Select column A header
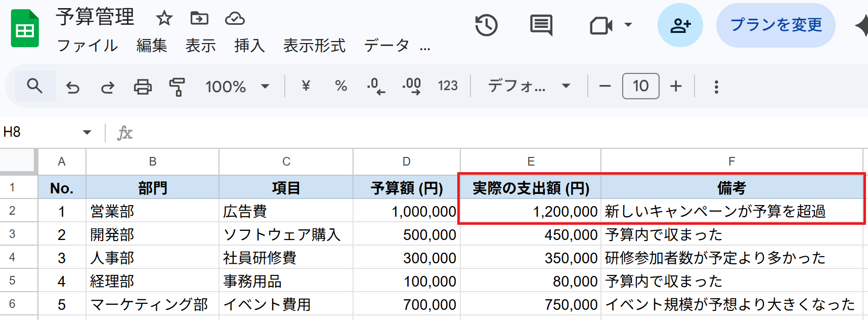This screenshot has height=320, width=868. [x=62, y=162]
